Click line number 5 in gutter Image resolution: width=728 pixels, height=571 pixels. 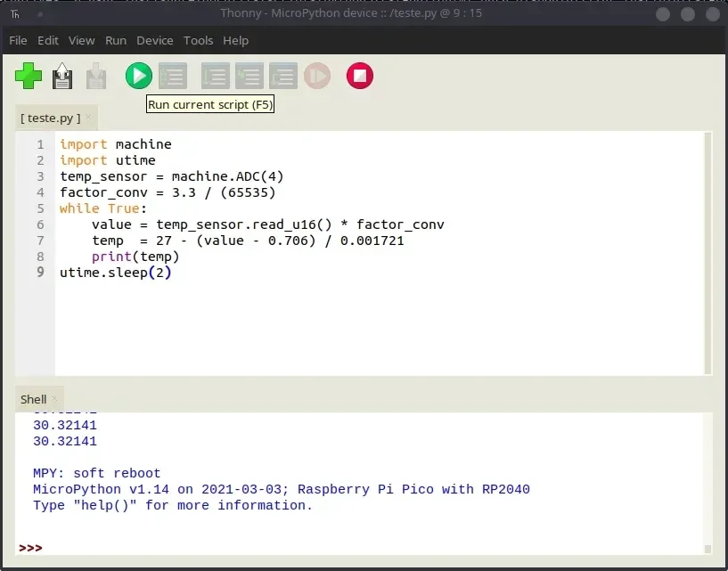click(40, 209)
